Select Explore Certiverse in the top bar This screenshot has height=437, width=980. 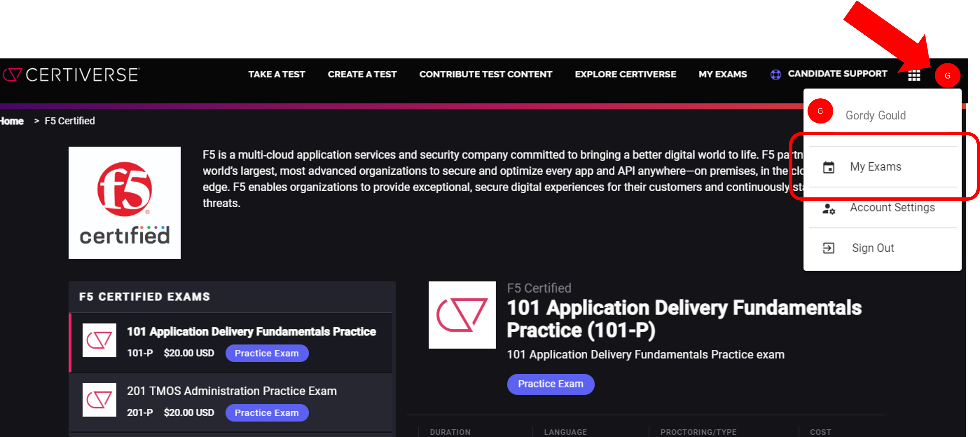(626, 74)
